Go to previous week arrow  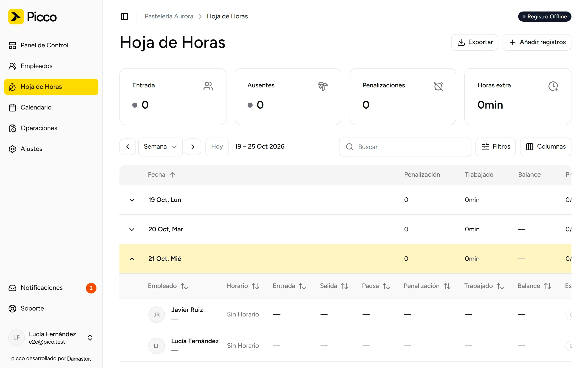128,147
